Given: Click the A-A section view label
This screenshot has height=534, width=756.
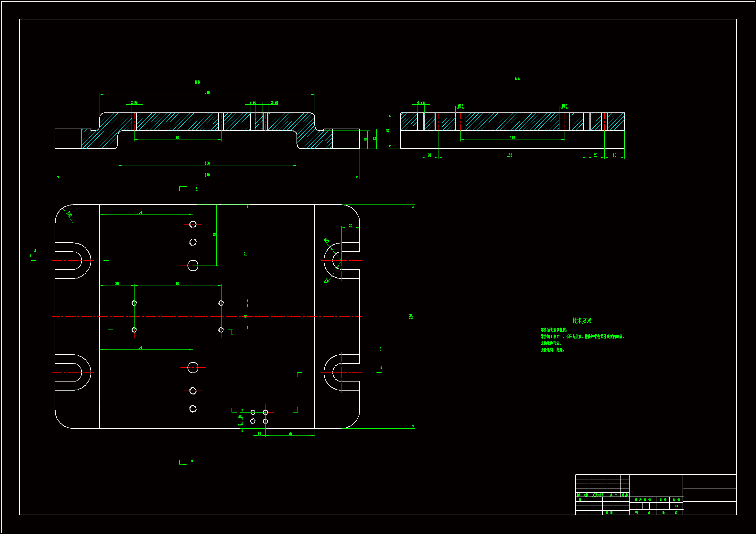Looking at the screenshot, I should tap(517, 78).
